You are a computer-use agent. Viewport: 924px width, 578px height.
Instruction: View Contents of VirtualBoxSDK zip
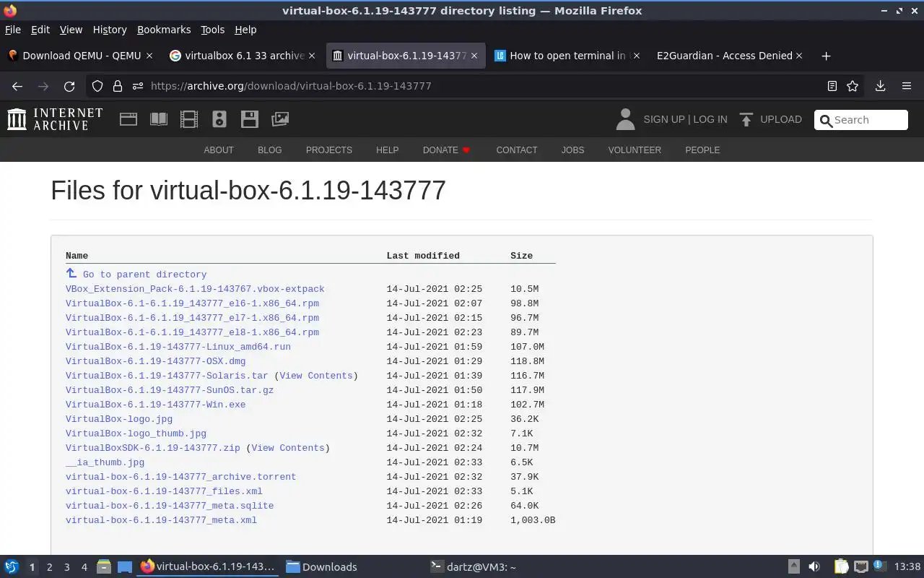coord(287,448)
